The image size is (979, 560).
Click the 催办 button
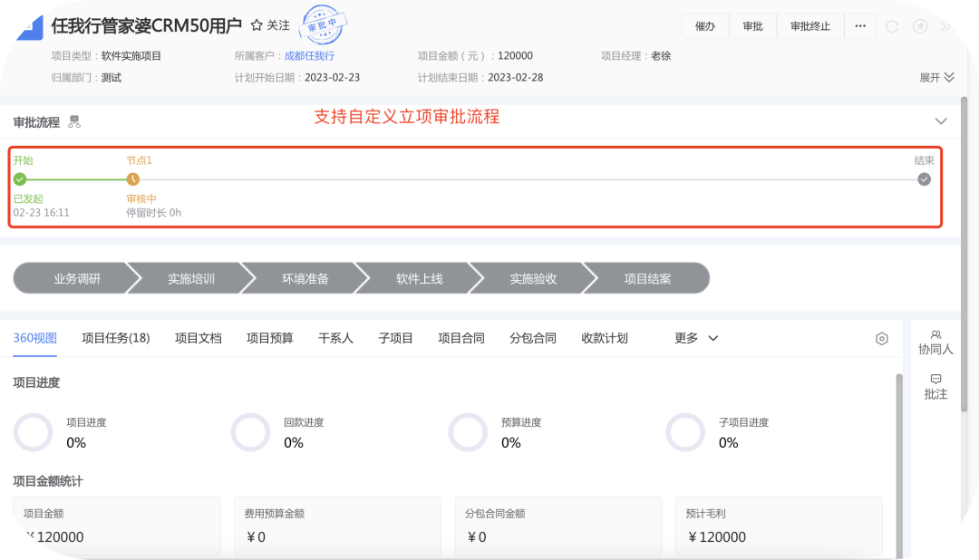[x=705, y=25]
